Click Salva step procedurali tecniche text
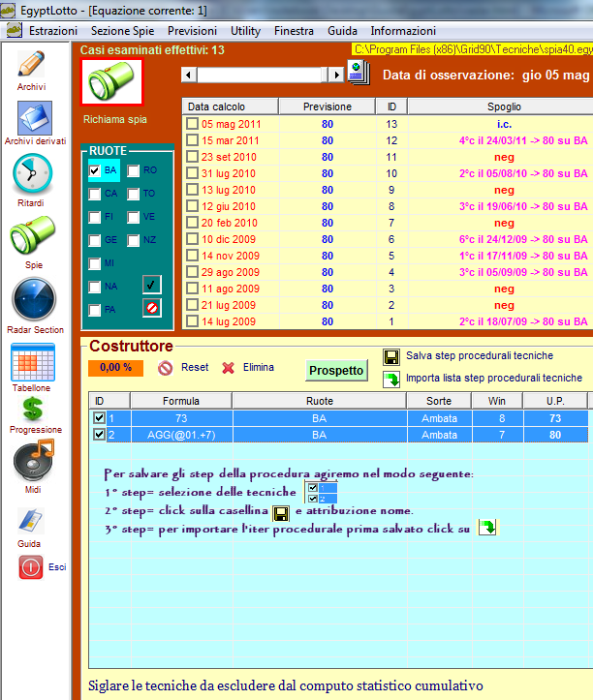 (480, 355)
